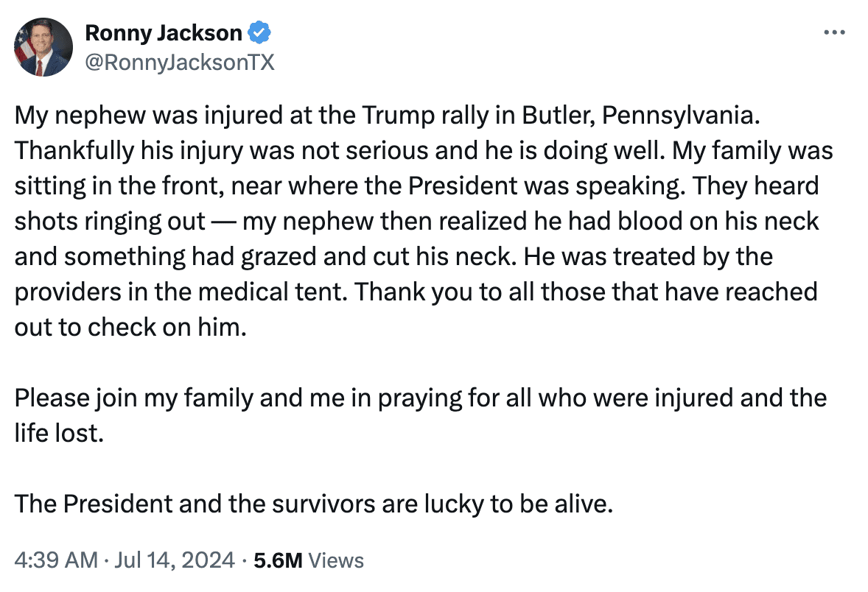Click the 5.6M view count number
The height and width of the screenshot is (592, 868).
click(278, 560)
